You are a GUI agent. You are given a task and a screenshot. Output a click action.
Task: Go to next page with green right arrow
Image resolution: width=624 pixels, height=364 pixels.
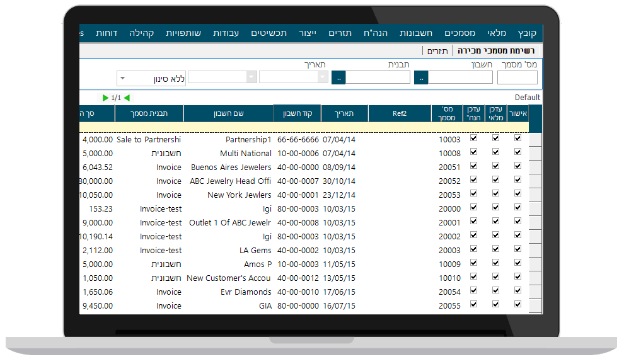coord(105,98)
